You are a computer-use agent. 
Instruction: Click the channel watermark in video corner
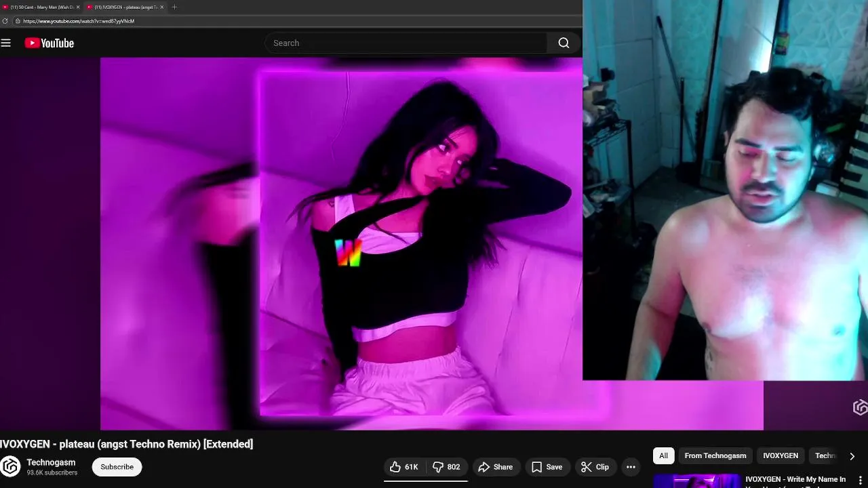pos(860,407)
